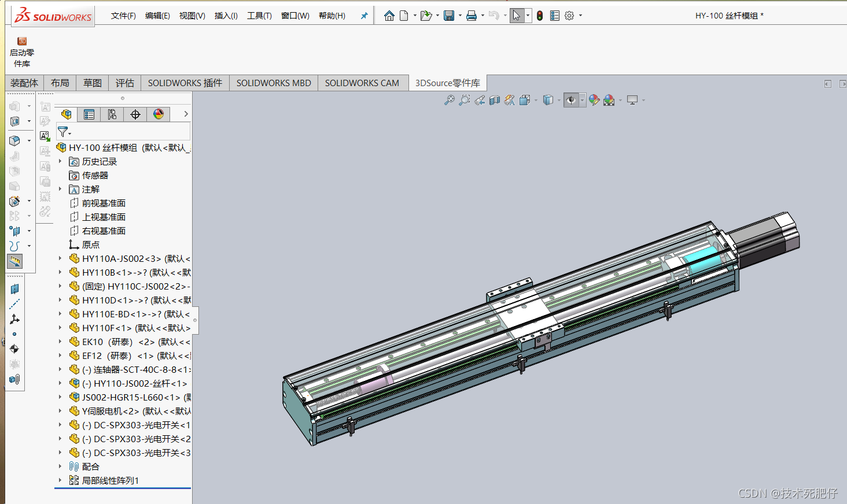This screenshot has width=847, height=504.
Task: Select the Y伺服电机<2> component
Action: [x=130, y=411]
